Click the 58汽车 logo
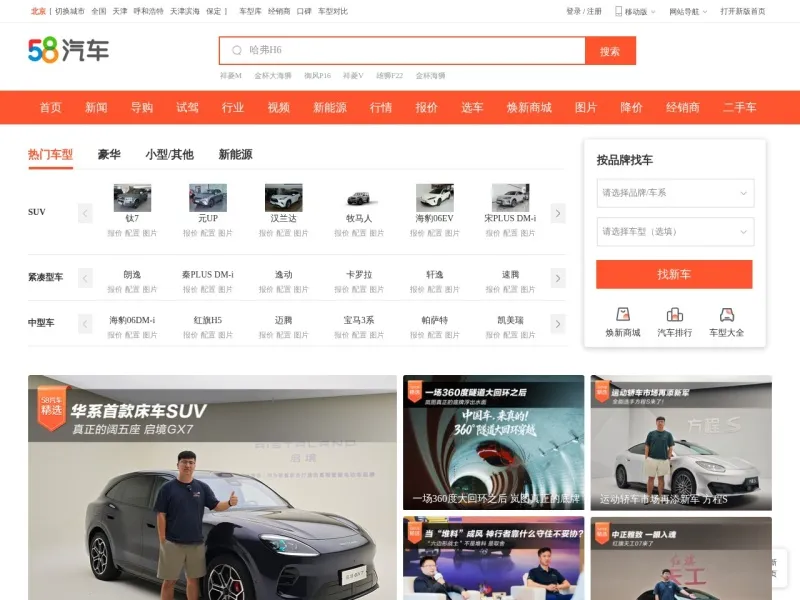800x600 pixels. pos(68,50)
